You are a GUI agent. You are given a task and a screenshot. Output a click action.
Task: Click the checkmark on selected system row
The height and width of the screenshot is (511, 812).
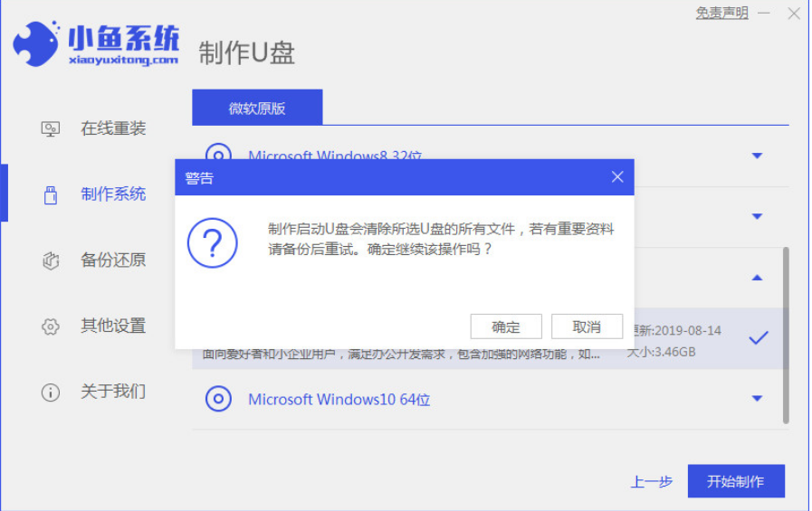point(759,338)
